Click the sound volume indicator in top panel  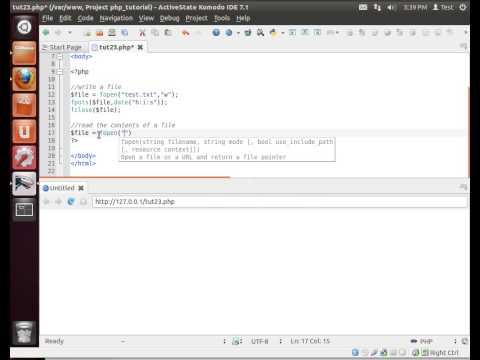[x=390, y=7]
